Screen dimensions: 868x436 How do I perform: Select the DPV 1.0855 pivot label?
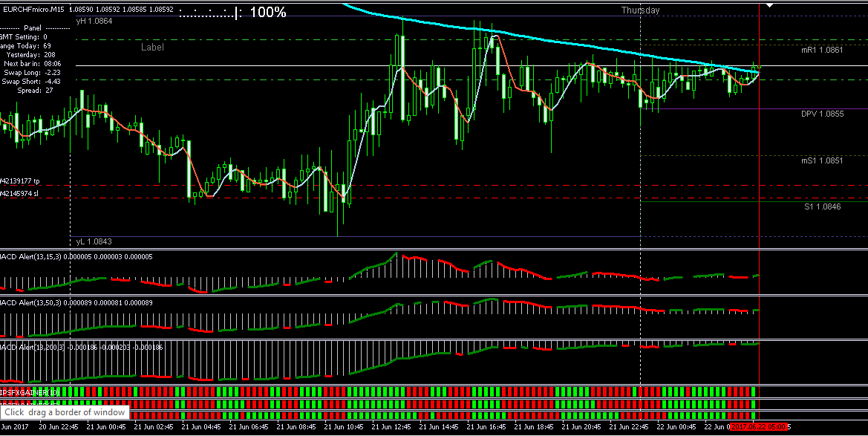coord(822,114)
